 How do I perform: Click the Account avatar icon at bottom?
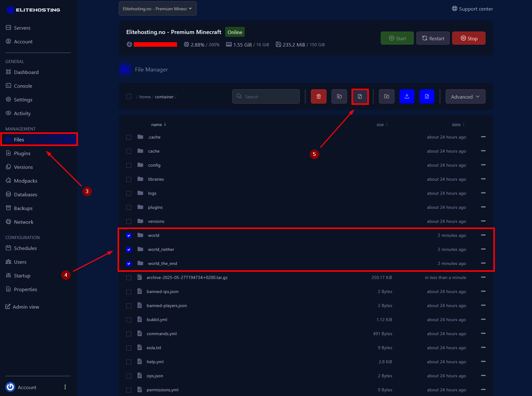[10, 387]
